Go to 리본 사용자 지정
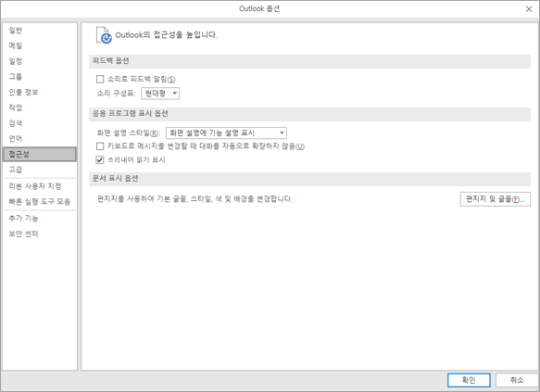 pos(39,186)
